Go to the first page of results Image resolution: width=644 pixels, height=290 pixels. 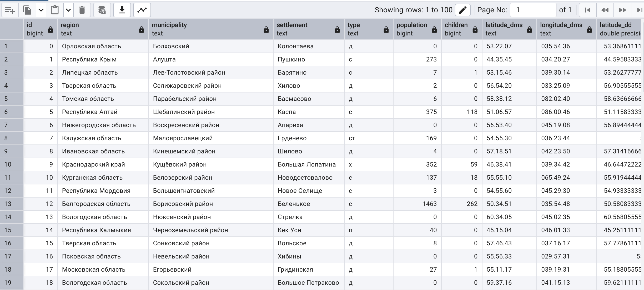(x=587, y=10)
